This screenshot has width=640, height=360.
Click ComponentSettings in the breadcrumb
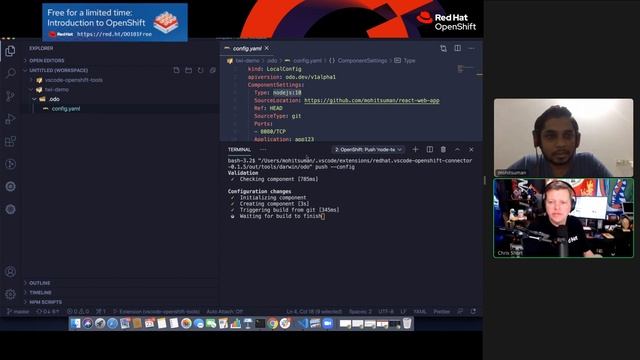[x=362, y=60]
